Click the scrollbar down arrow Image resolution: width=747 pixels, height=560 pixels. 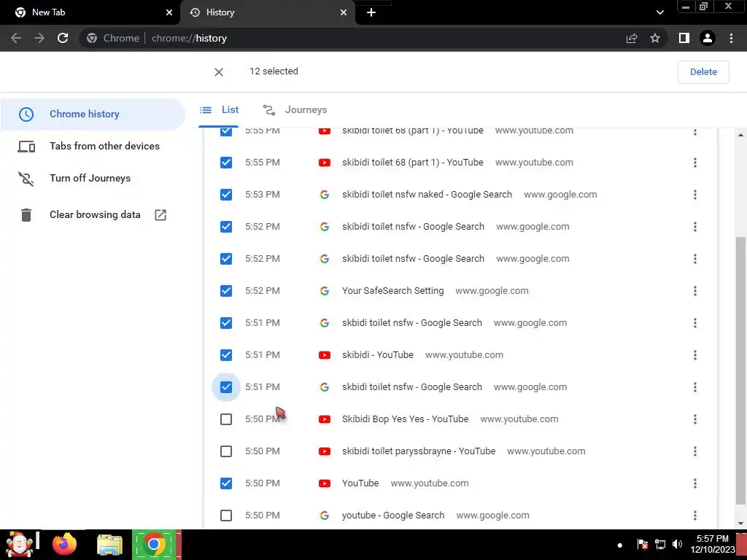pyautogui.click(x=741, y=524)
